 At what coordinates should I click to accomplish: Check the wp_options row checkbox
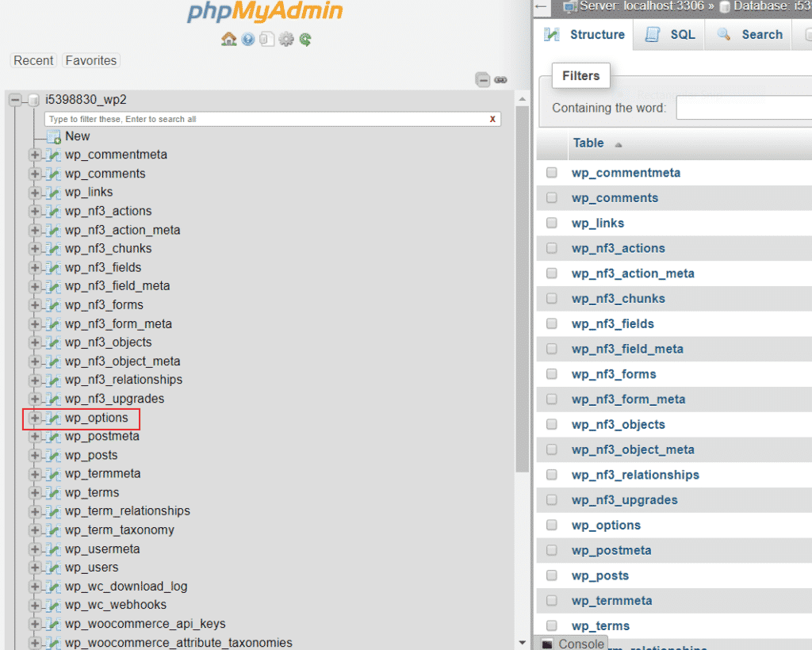552,525
